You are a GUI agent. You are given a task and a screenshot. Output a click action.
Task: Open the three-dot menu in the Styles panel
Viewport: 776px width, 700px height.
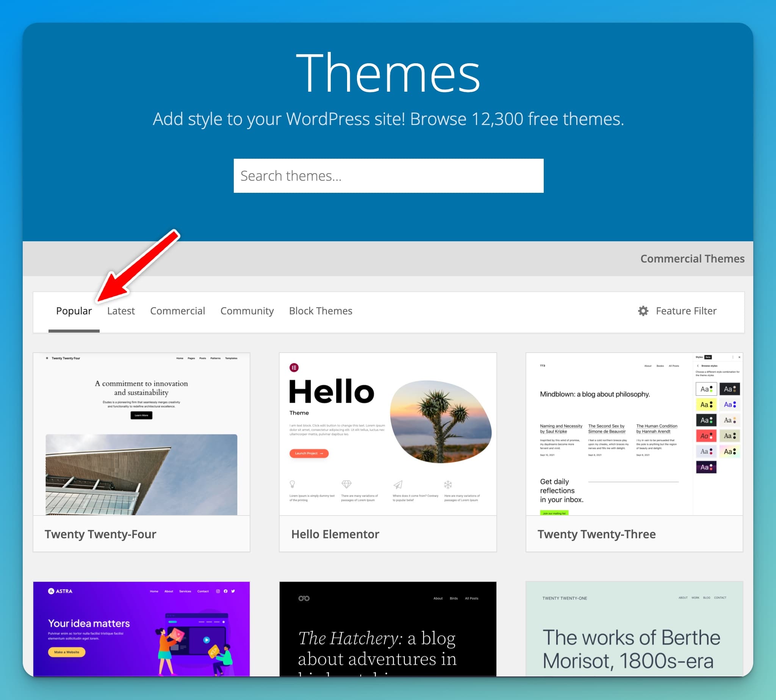pyautogui.click(x=733, y=357)
